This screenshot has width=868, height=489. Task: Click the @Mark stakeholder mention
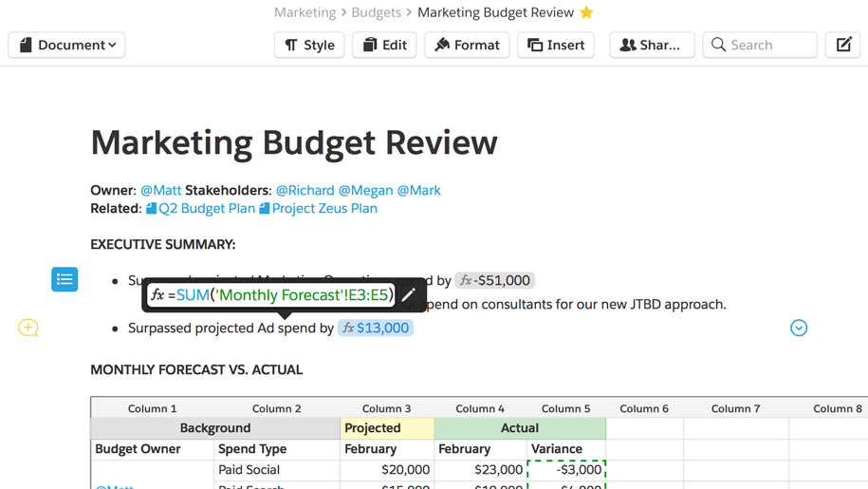tap(419, 190)
